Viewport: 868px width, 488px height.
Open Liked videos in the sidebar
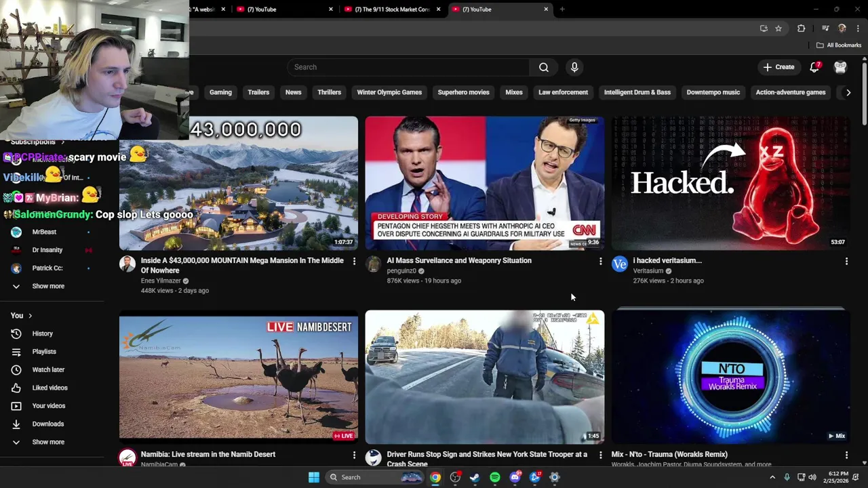point(51,388)
